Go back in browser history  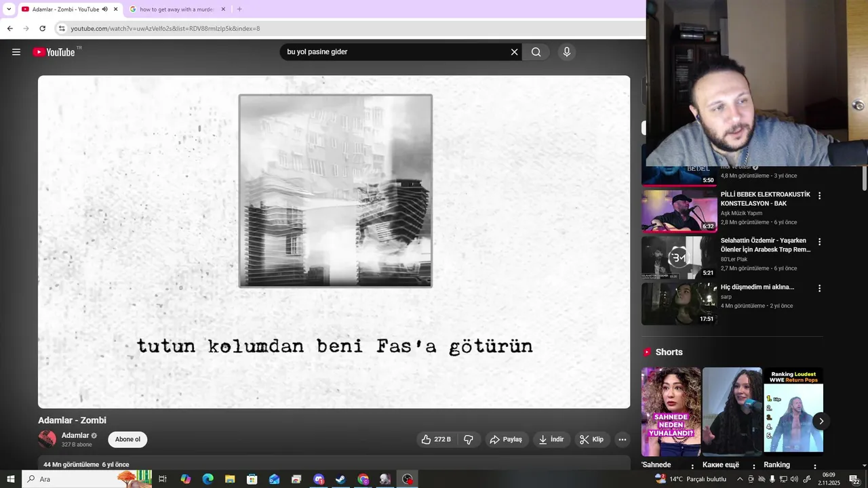point(9,28)
